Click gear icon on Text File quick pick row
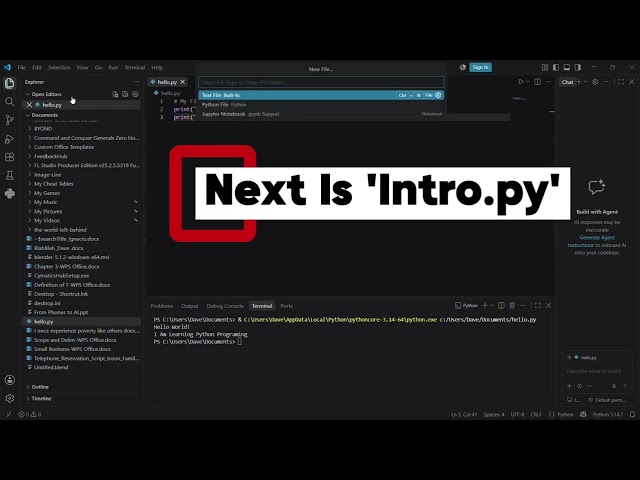The image size is (640, 480). click(x=438, y=95)
